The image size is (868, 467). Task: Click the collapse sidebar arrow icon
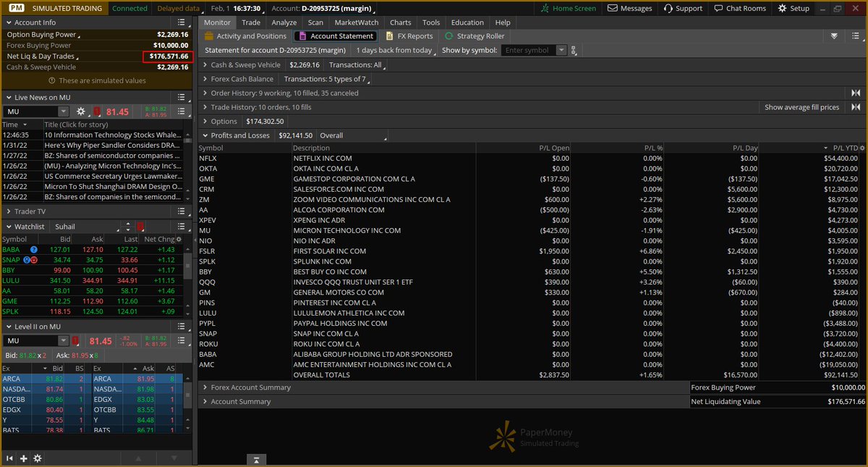tap(10, 458)
